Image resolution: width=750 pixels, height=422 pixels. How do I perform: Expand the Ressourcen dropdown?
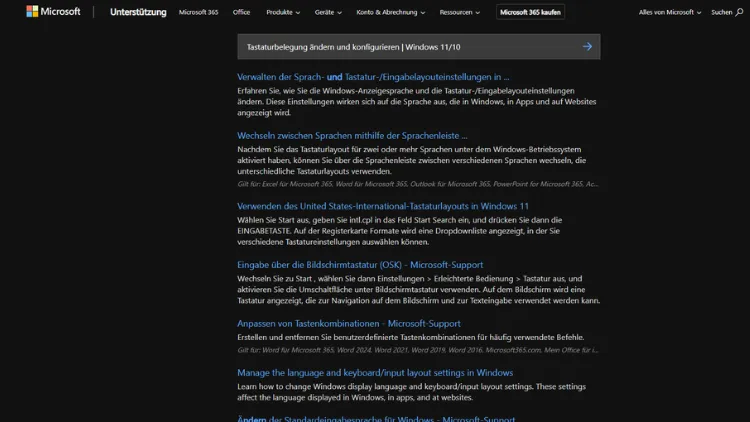point(460,12)
